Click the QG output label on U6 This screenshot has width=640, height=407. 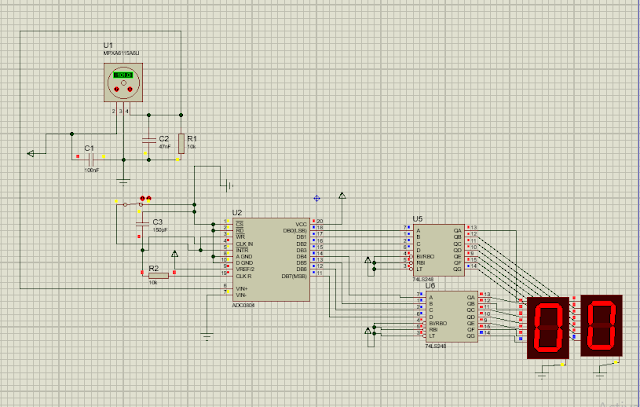point(471,336)
